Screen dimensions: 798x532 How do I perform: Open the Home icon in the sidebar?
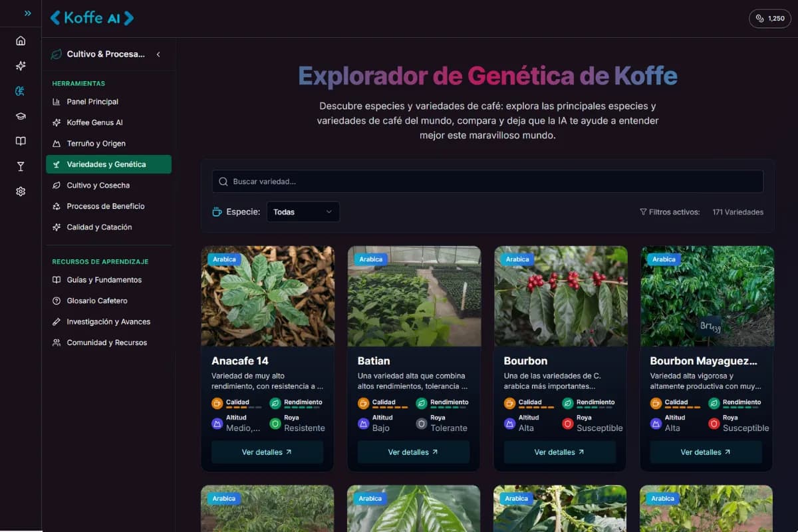point(21,41)
